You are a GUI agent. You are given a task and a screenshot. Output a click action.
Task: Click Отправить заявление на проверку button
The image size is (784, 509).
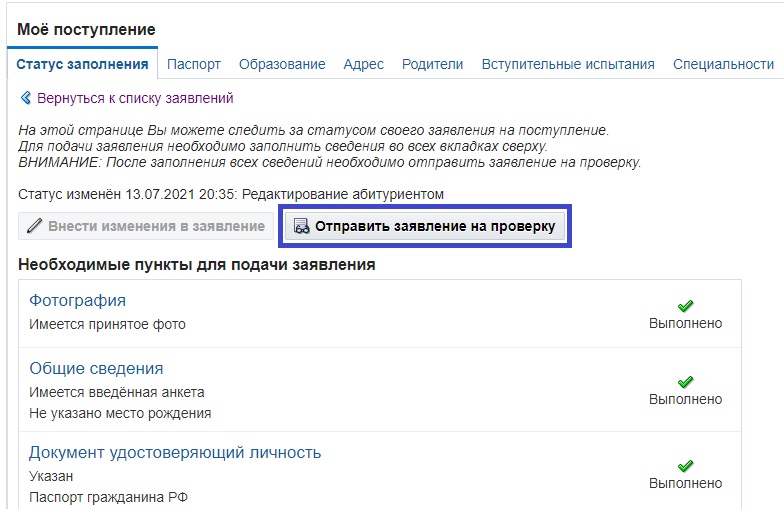425,226
